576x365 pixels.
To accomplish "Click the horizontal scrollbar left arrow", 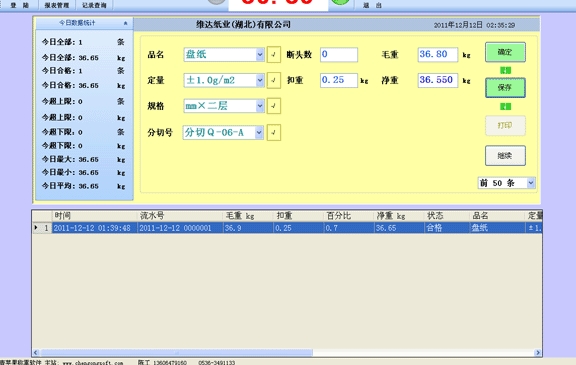I will tap(36, 353).
